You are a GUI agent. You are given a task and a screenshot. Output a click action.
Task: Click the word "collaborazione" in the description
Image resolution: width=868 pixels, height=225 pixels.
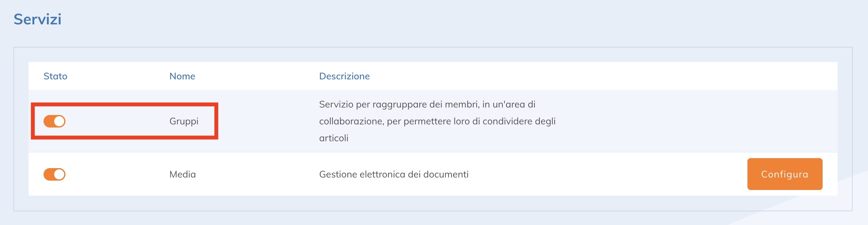[351, 121]
